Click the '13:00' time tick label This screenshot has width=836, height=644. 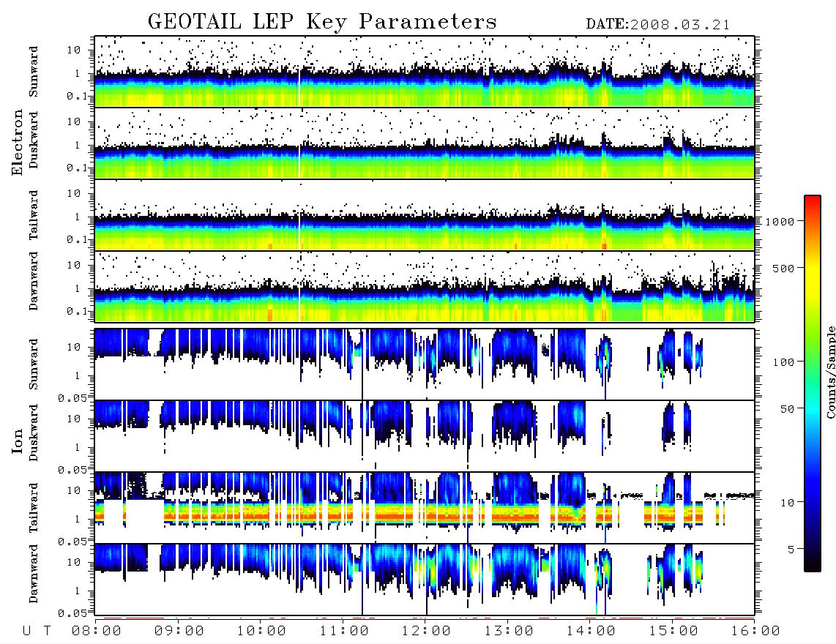[x=509, y=632]
